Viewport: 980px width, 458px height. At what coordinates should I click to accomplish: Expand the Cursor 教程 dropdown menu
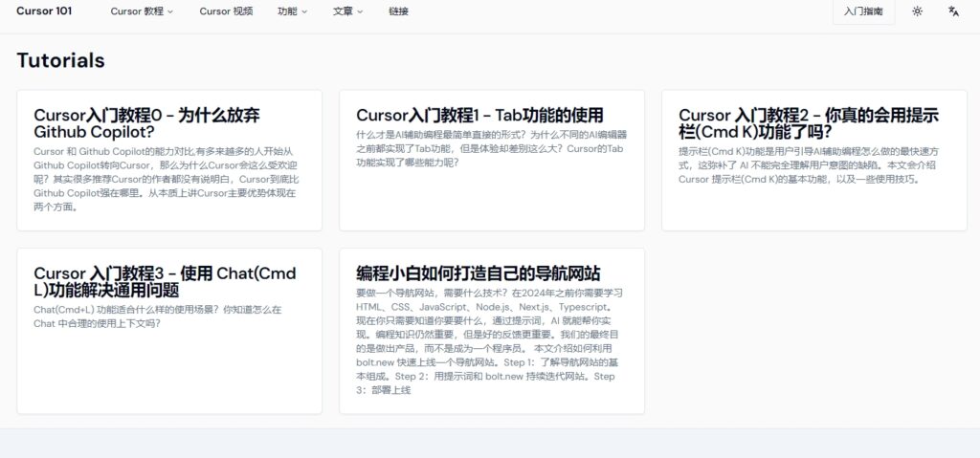click(142, 11)
